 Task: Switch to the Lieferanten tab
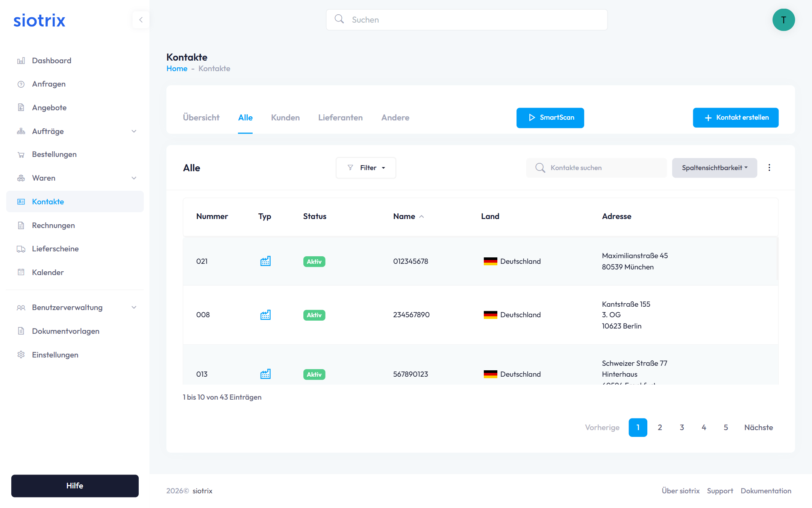[340, 117]
